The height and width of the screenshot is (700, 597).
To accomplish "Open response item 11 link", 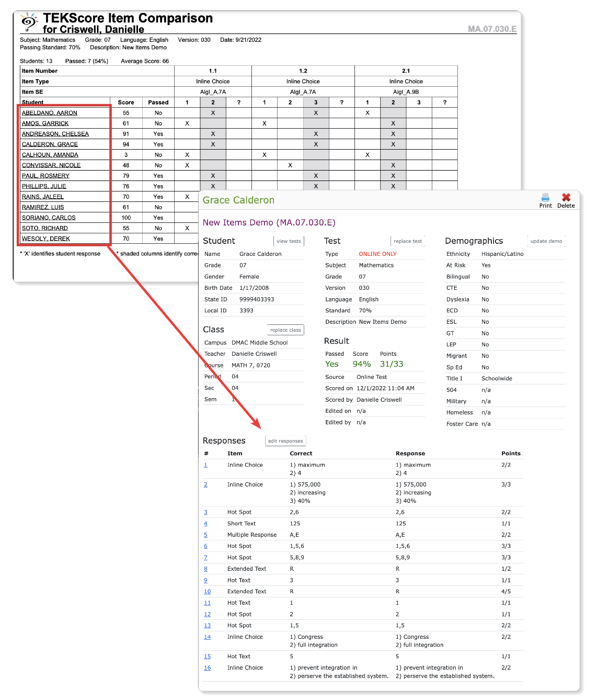I will click(x=207, y=603).
